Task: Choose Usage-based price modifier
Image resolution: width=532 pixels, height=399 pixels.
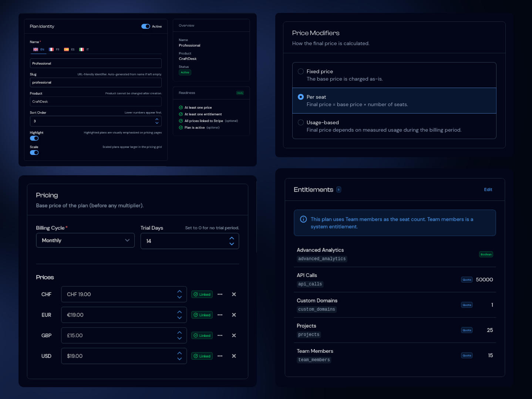Action: click(x=301, y=122)
